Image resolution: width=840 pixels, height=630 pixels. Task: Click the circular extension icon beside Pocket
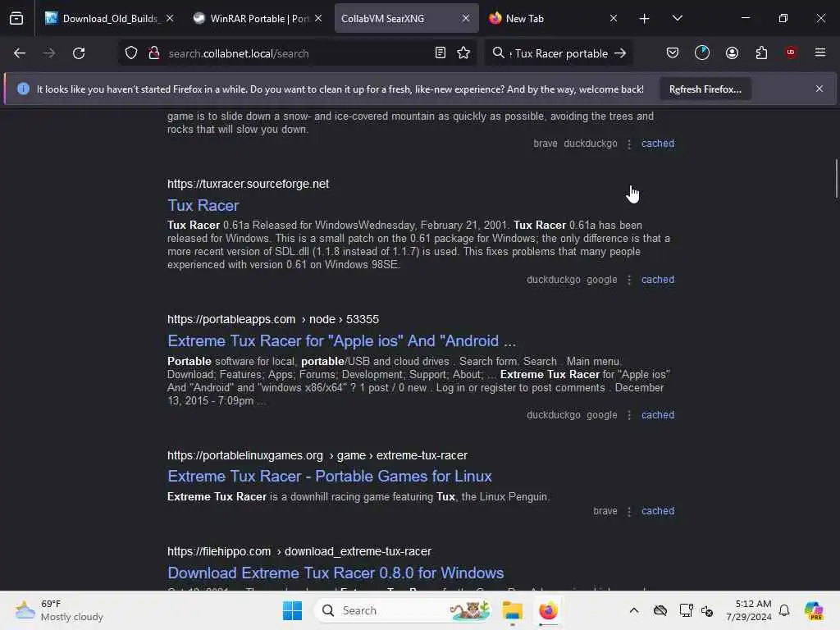(x=702, y=52)
